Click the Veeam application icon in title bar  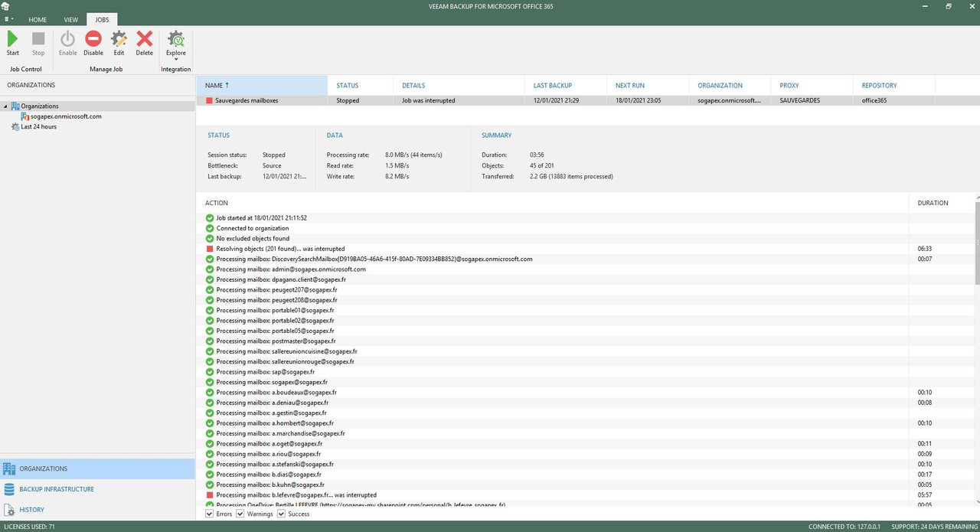pos(5,6)
